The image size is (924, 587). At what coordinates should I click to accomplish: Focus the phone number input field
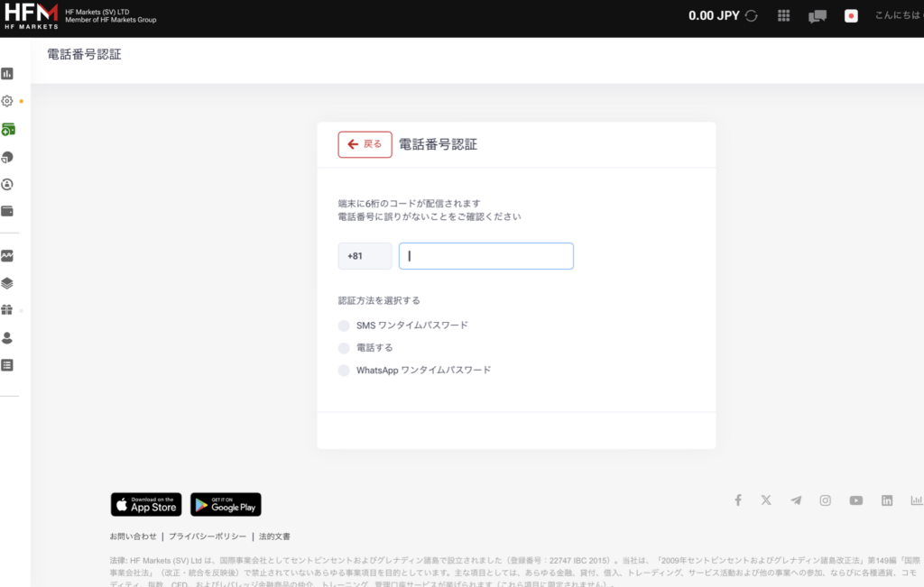click(486, 256)
